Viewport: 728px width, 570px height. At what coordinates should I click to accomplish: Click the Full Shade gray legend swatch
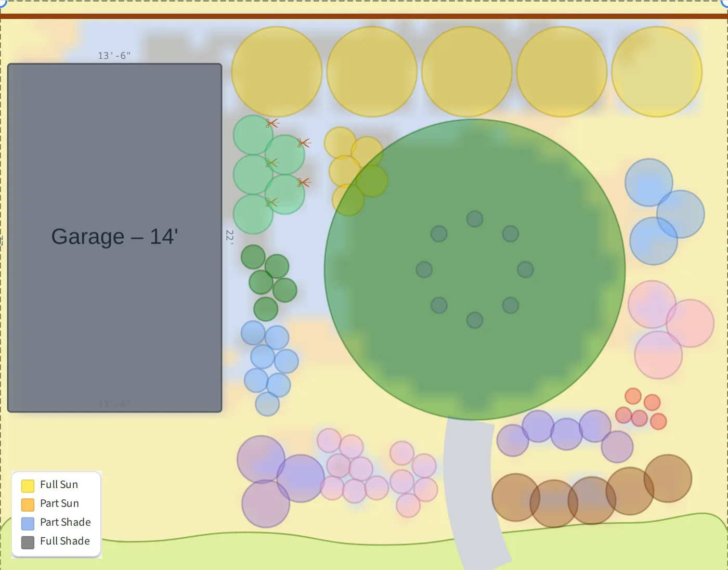pyautogui.click(x=28, y=542)
